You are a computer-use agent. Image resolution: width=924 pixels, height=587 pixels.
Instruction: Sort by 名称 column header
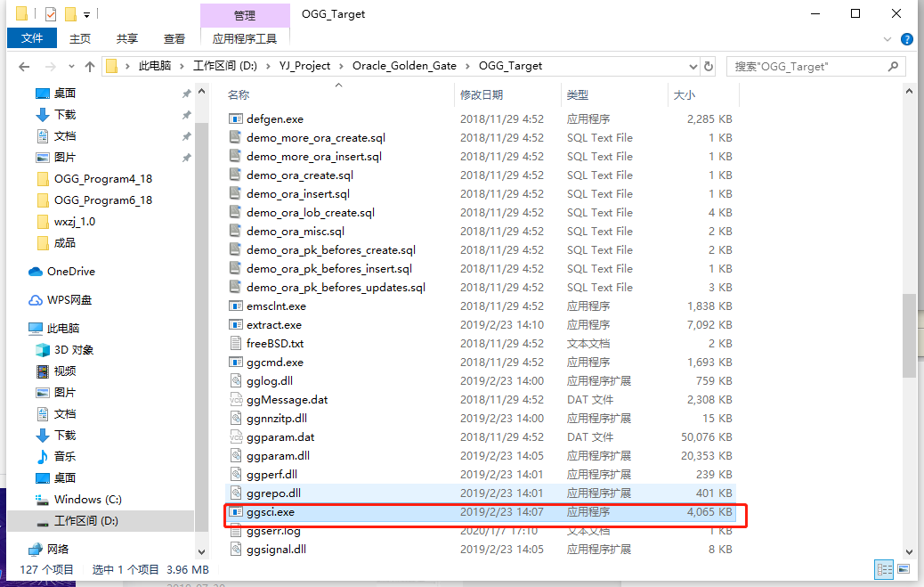[x=239, y=95]
